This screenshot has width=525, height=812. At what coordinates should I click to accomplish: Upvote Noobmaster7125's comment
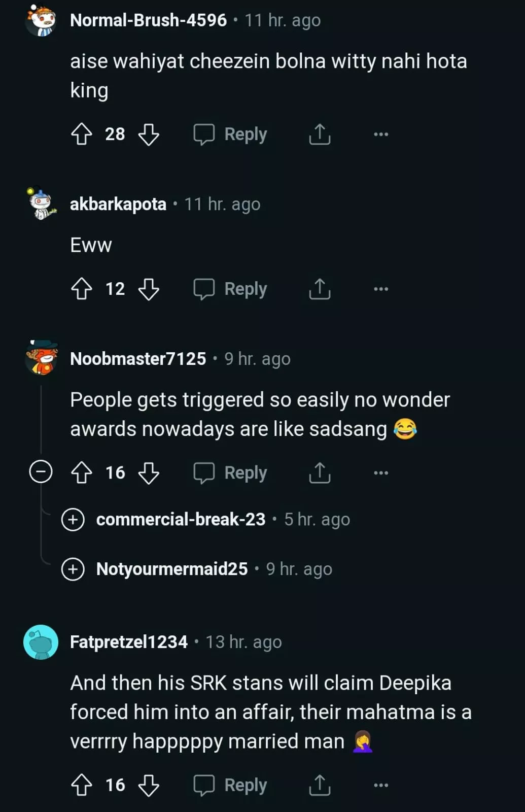[x=82, y=473]
